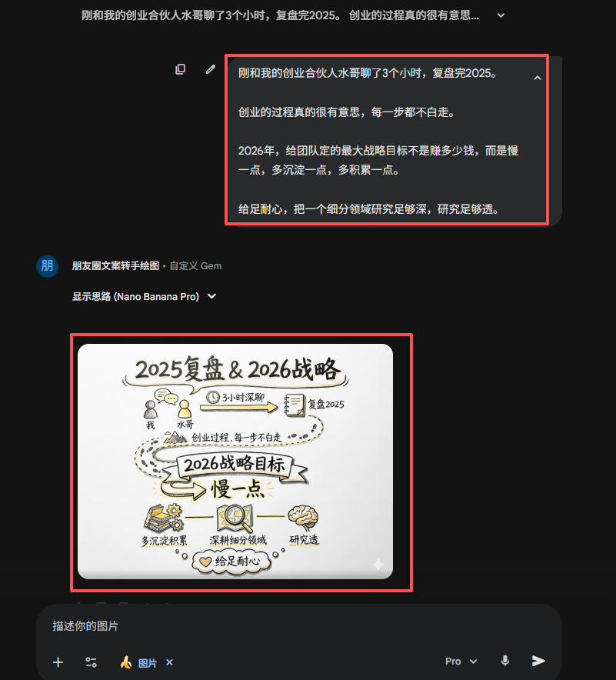Viewport: 616px width, 680px height.
Task: Expand the pinned prompt summary at top
Action: (x=501, y=15)
